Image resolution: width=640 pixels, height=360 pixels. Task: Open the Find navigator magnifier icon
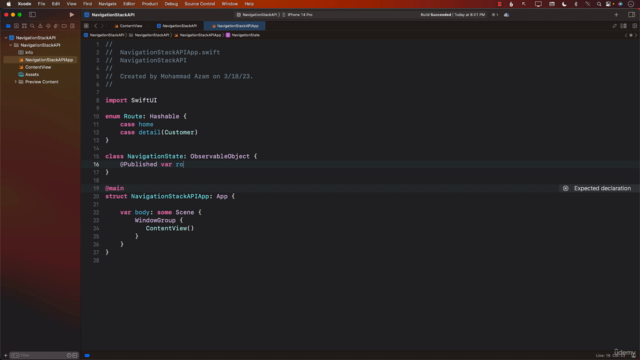[x=32, y=26]
